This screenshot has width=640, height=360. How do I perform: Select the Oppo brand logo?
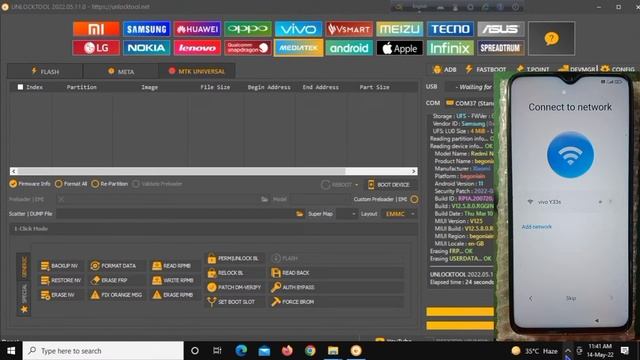pos(248,29)
